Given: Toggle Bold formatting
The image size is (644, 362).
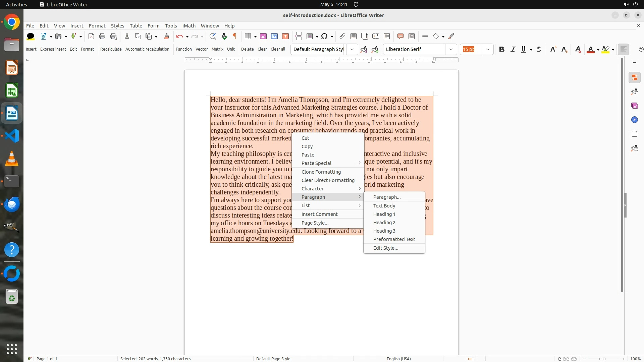Looking at the screenshot, I should click(x=501, y=50).
